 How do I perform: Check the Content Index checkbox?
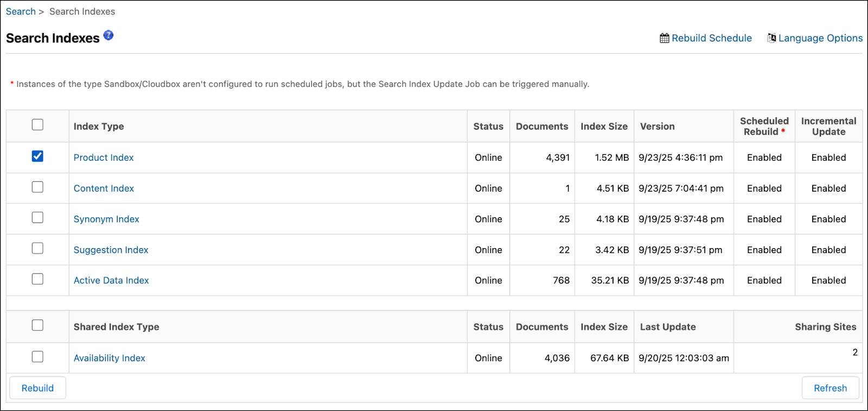(x=37, y=187)
